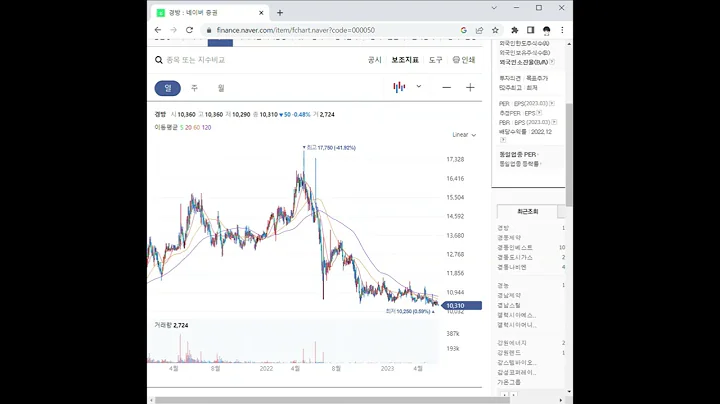The image size is (720, 404).
Task: Expand the 외국인소진율 info arrow
Action: pyautogui.click(x=552, y=62)
